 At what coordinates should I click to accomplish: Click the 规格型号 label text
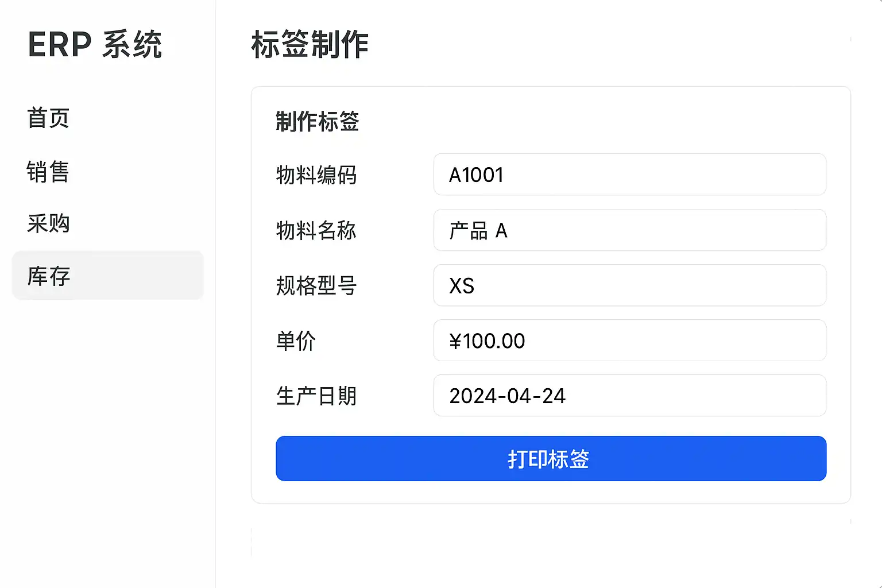(316, 285)
